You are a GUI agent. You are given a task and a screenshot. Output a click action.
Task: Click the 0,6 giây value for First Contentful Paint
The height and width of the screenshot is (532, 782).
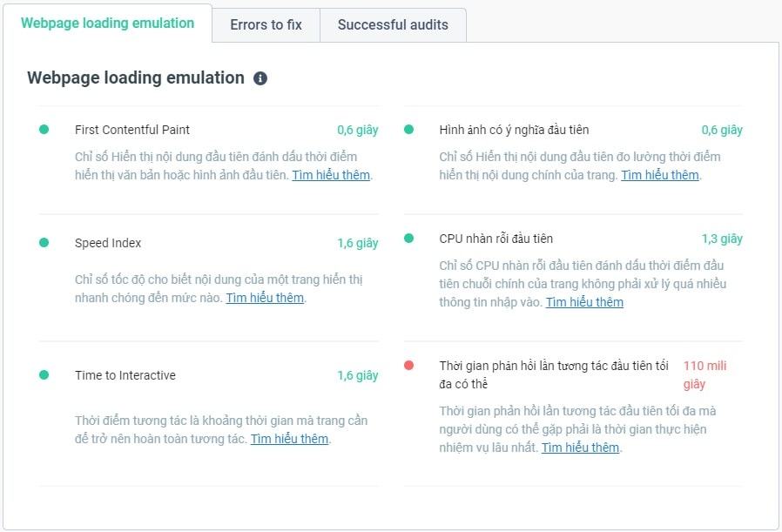tap(358, 130)
